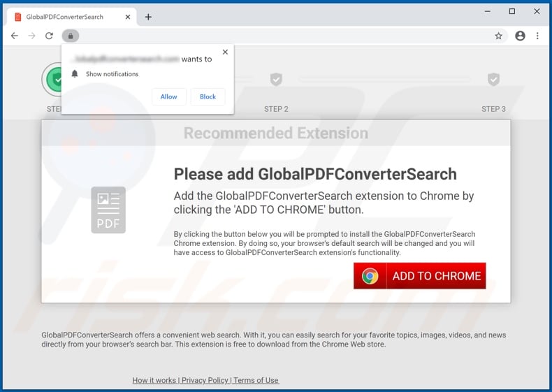Click the Recommended Extension heading
552x392 pixels.
276,133
